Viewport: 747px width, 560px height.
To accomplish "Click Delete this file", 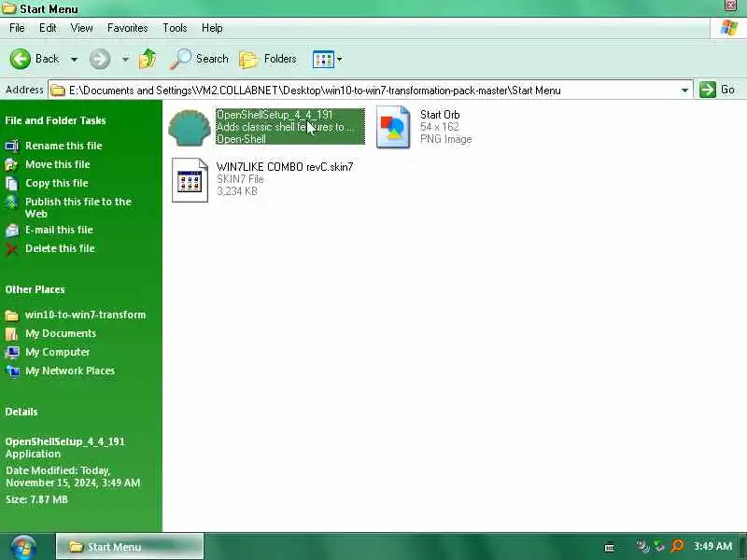I will pyautogui.click(x=60, y=248).
